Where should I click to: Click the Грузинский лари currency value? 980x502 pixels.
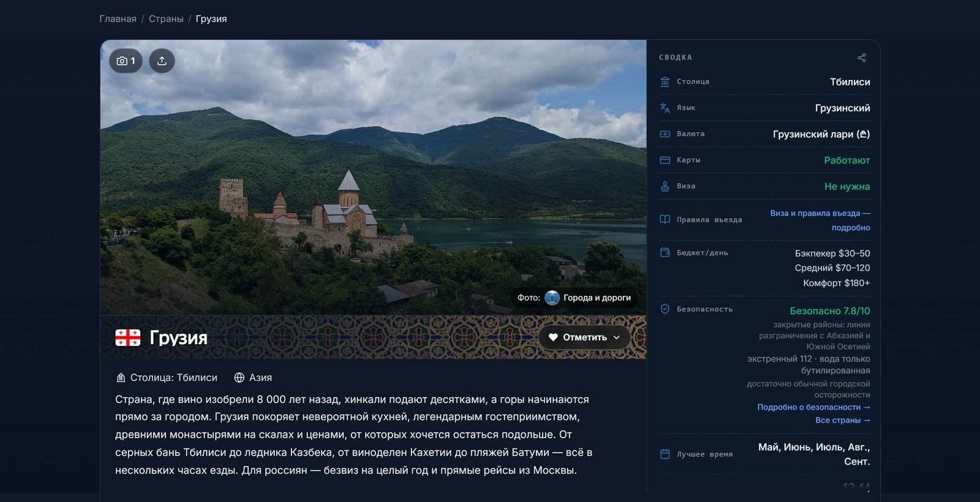(821, 134)
